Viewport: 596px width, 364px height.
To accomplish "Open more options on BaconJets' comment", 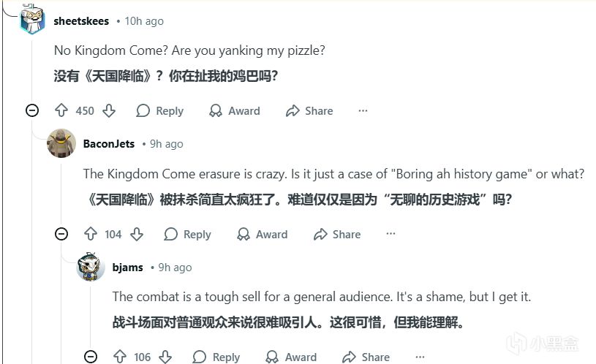I will point(391,235).
